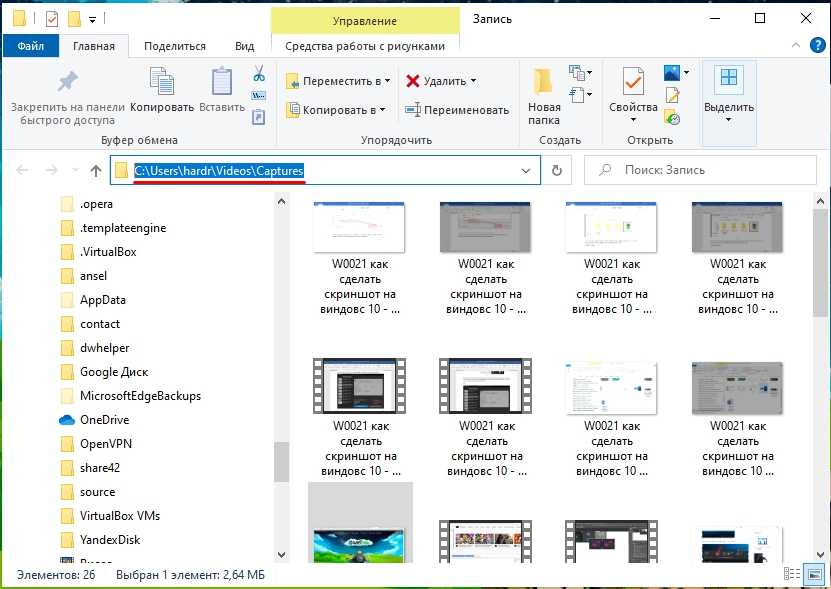The image size is (831, 589).
Task: Click the Удалить delete button
Action: coord(441,81)
